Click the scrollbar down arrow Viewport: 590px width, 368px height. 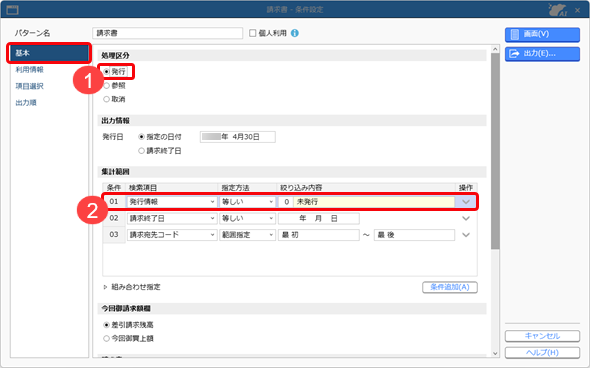click(495, 353)
